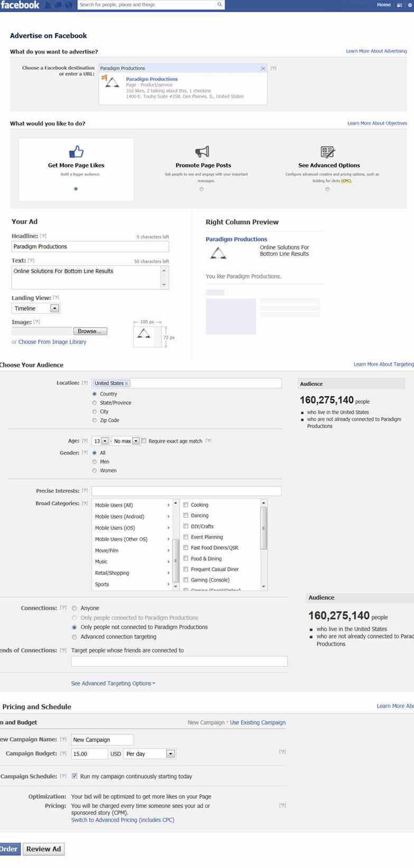Select Music in Broad Categories list
Screen dimensions: 414x868
101,562
